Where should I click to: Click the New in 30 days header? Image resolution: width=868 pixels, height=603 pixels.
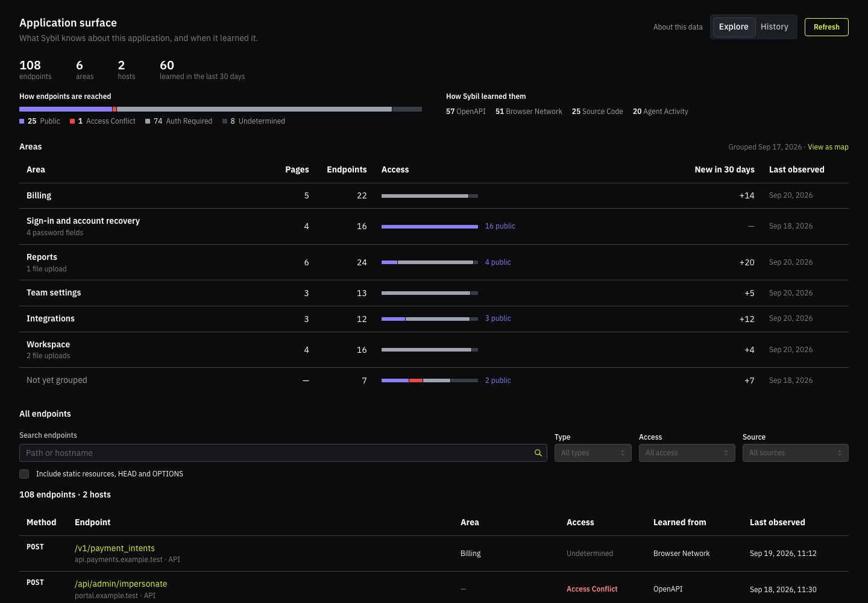(x=725, y=169)
